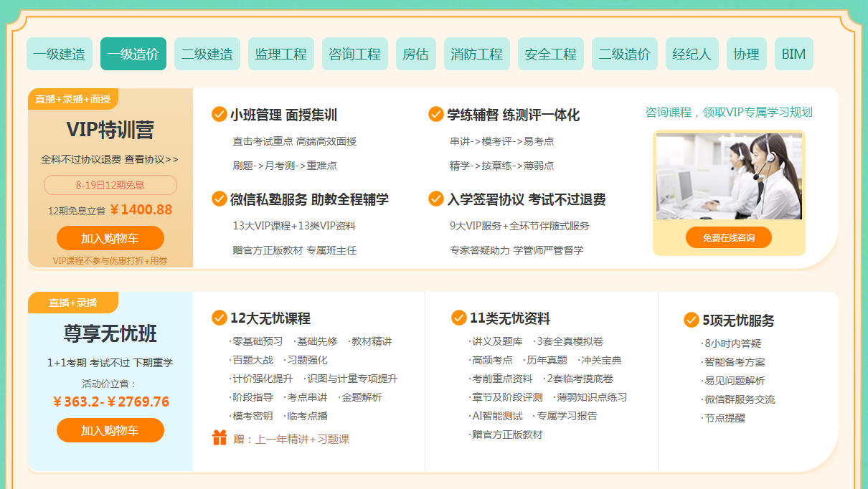Click the checkmark icon beside 11类无忧资料
868x489 pixels.
point(459,318)
